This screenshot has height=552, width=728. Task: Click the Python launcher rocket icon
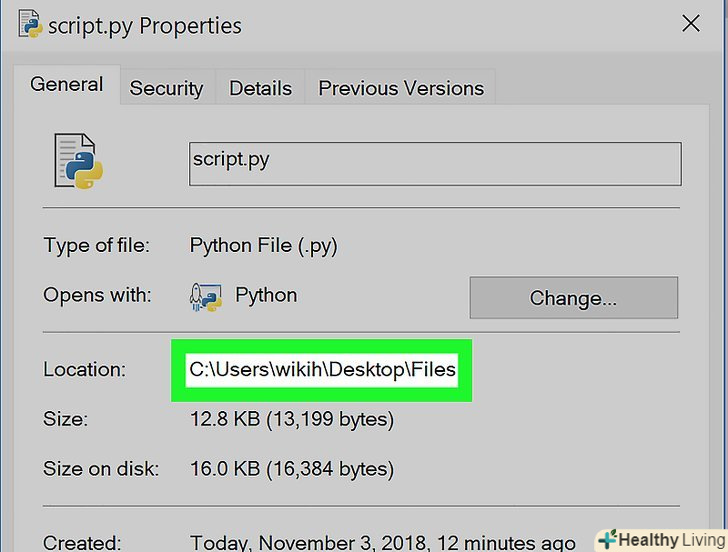coord(205,297)
